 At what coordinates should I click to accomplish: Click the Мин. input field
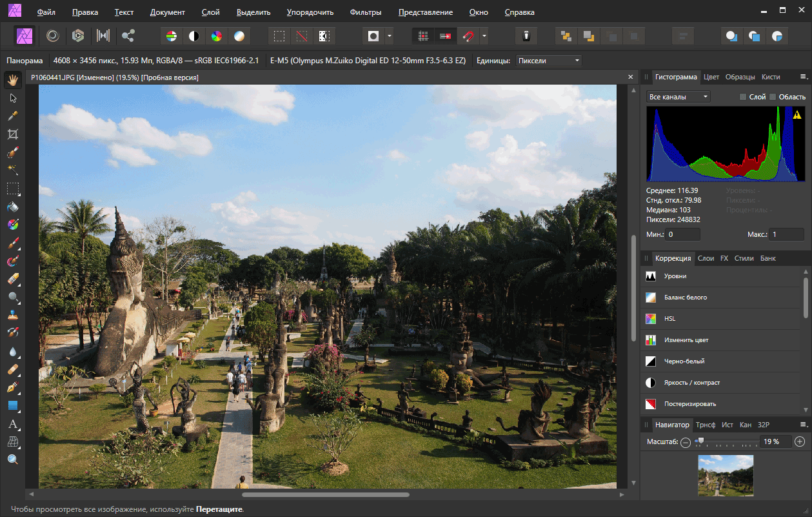click(x=682, y=234)
